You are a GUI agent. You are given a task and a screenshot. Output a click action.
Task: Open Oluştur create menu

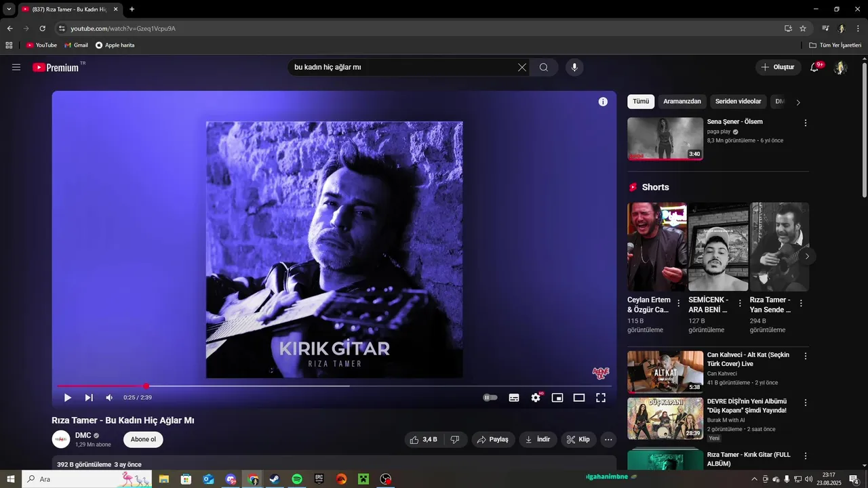(x=778, y=67)
